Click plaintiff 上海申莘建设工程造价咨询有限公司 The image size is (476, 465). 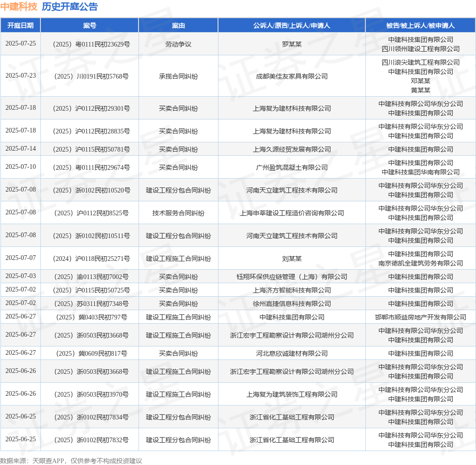point(291,213)
